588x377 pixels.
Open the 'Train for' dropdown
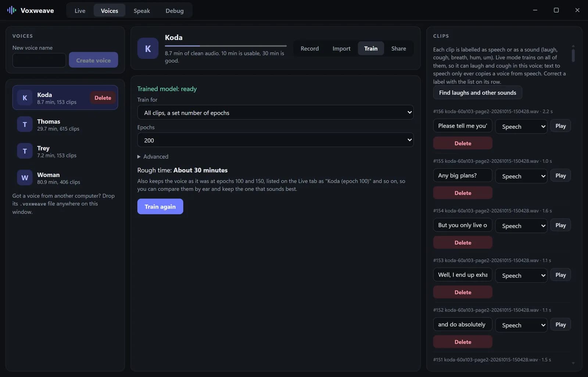[x=275, y=113]
